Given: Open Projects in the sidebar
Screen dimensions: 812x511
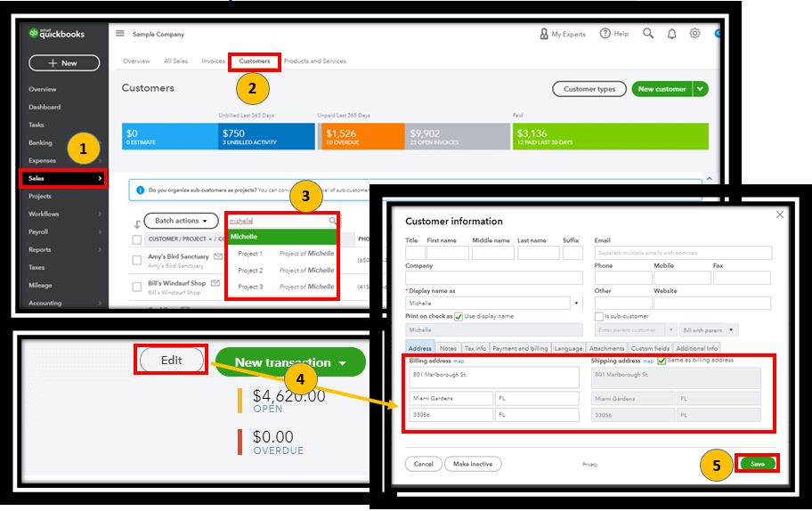Looking at the screenshot, I should (x=40, y=196).
